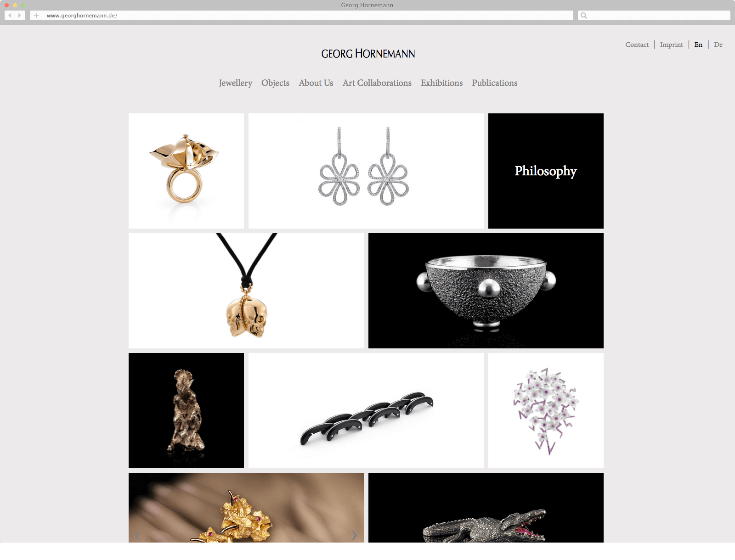Image resolution: width=735 pixels, height=560 pixels.
Task: Open the Objects menu
Action: click(x=275, y=83)
